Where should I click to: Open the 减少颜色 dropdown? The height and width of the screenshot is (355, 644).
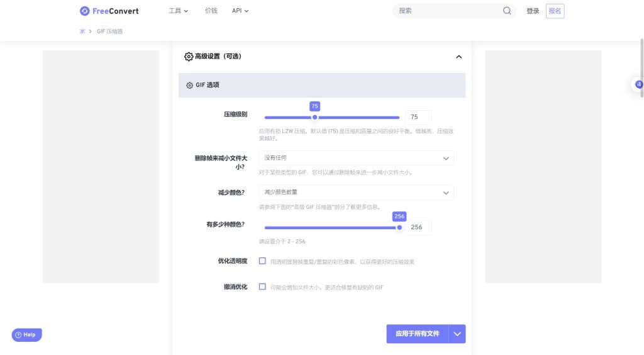(356, 193)
